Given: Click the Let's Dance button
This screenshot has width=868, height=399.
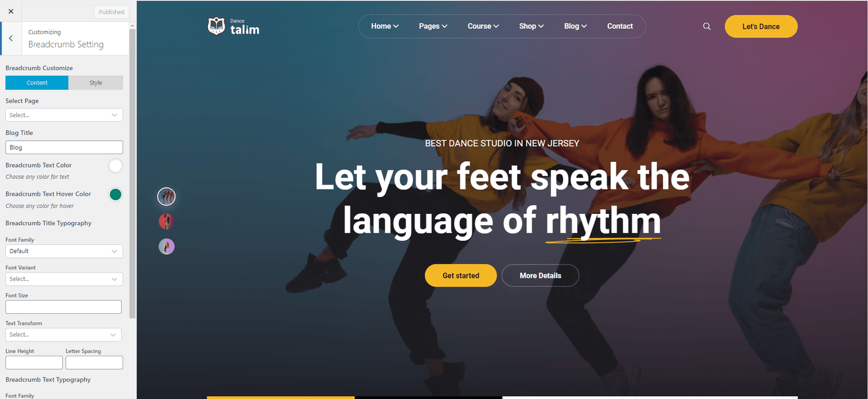Looking at the screenshot, I should point(761,27).
